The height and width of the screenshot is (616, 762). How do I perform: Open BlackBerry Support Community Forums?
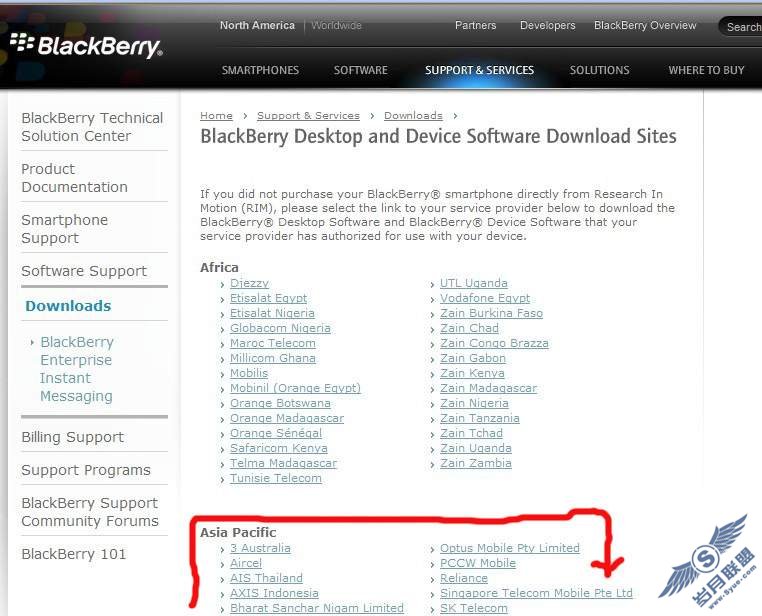[90, 512]
